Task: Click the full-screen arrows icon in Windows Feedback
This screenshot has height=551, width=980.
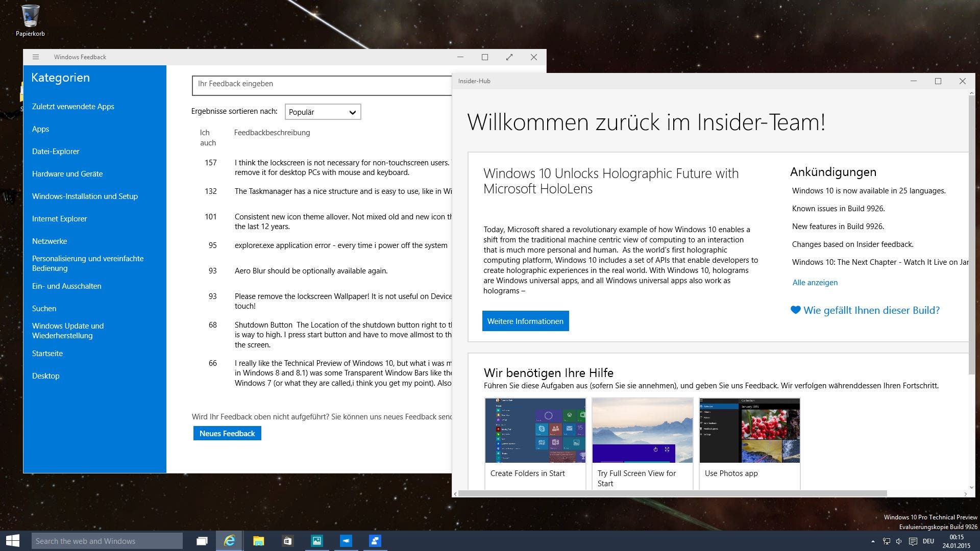Action: click(x=509, y=57)
